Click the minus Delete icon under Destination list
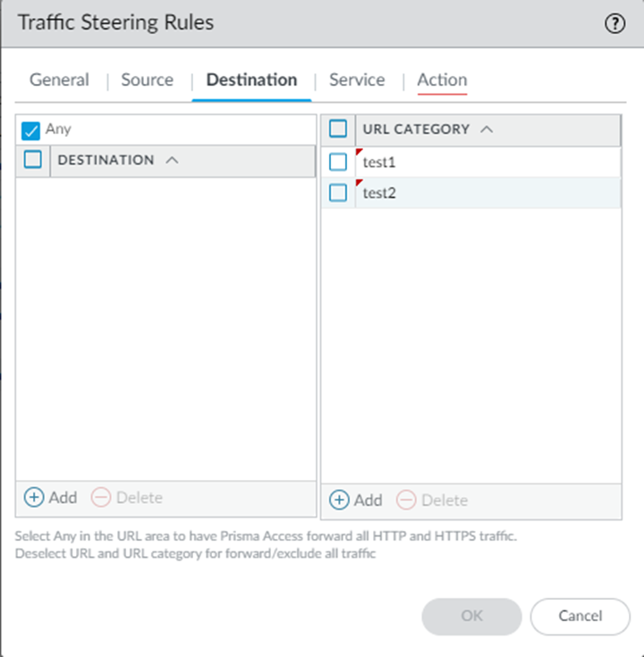644x657 pixels. pyautogui.click(x=103, y=497)
